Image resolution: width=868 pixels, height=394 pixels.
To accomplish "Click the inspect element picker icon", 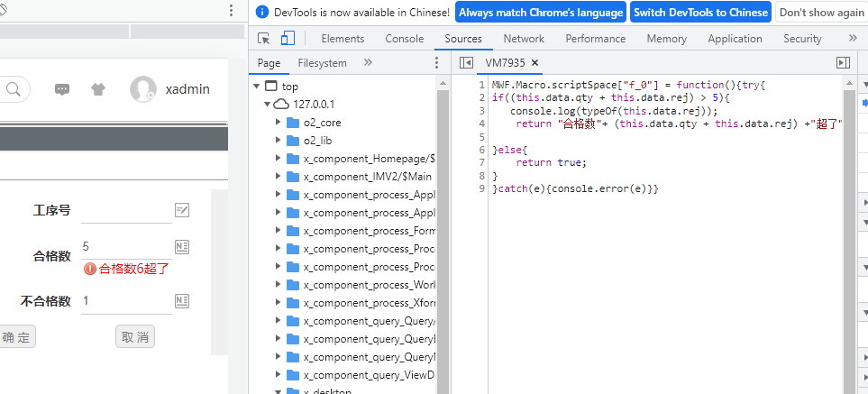I will 264,39.
